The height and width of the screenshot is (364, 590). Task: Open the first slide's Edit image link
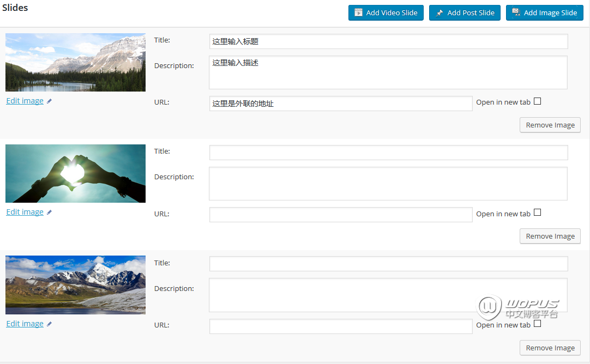coord(25,101)
